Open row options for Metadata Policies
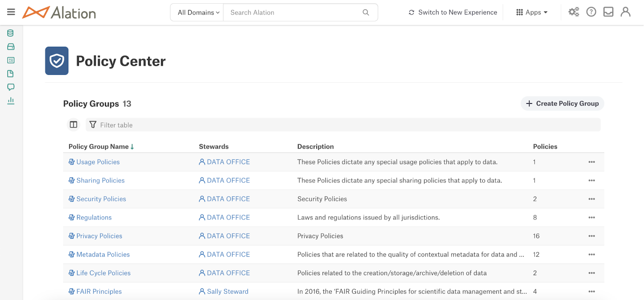This screenshot has height=300, width=644. click(x=591, y=254)
